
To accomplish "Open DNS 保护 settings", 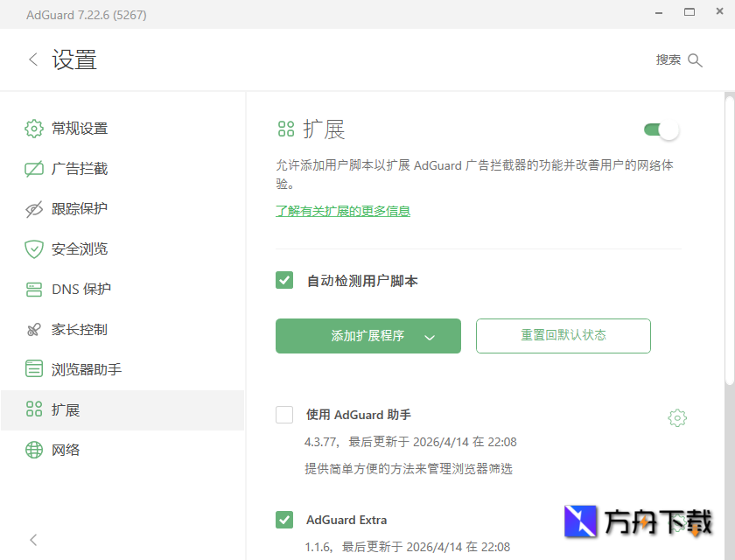I will tap(32, 289).
